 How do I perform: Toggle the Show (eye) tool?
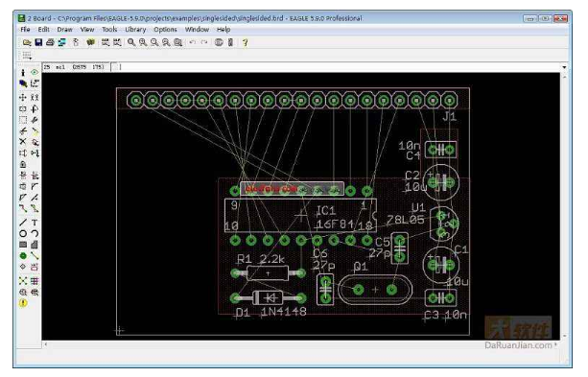tap(35, 72)
